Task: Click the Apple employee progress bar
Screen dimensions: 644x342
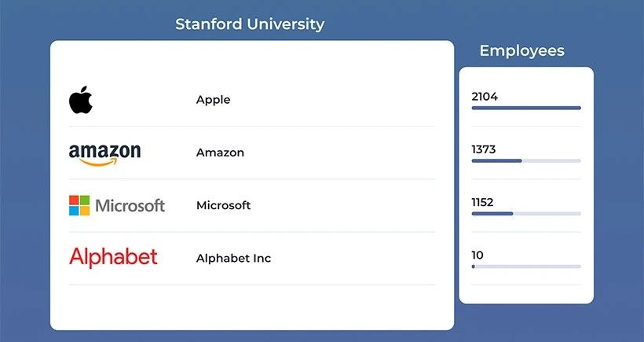Action: 526,108
